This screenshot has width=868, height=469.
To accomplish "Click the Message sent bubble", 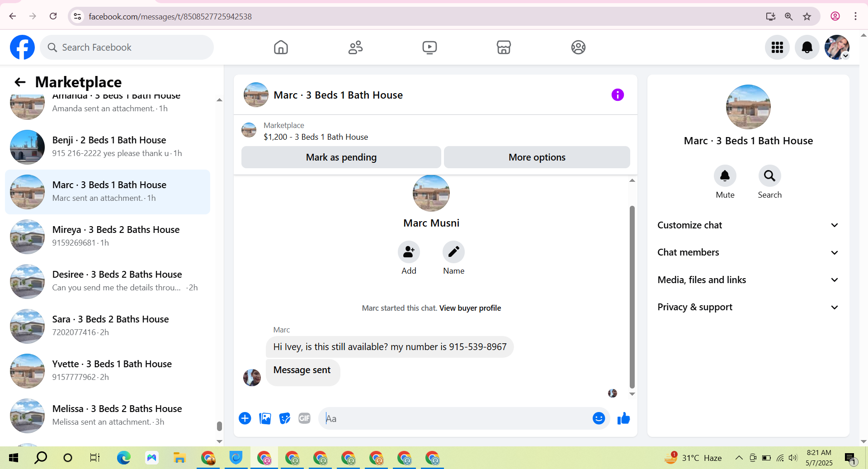I will (x=302, y=372).
